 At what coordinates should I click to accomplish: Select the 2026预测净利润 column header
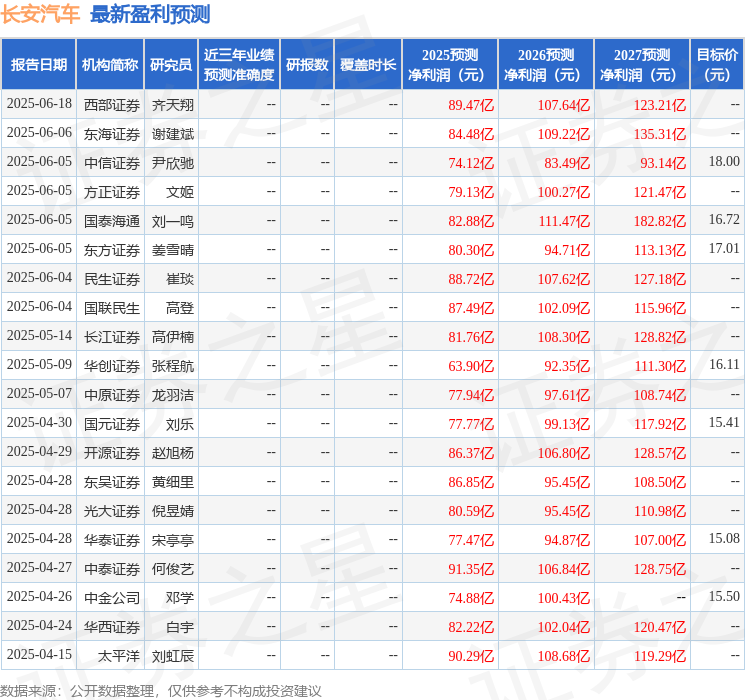(546, 64)
